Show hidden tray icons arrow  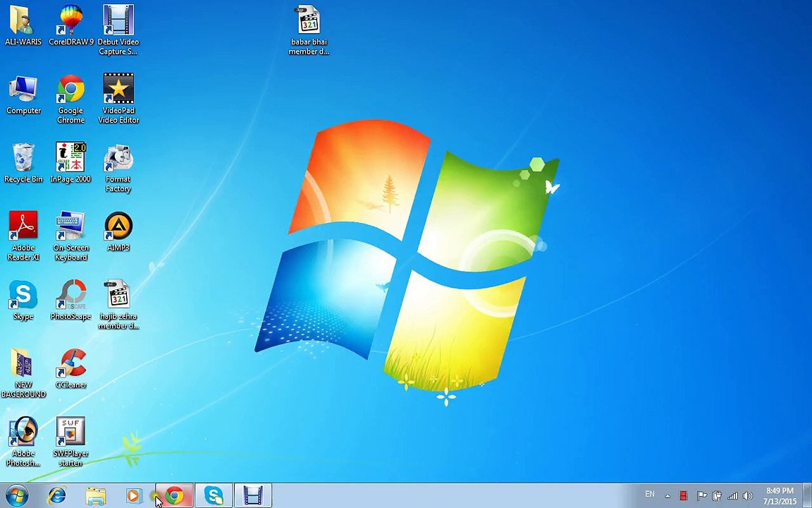point(668,496)
